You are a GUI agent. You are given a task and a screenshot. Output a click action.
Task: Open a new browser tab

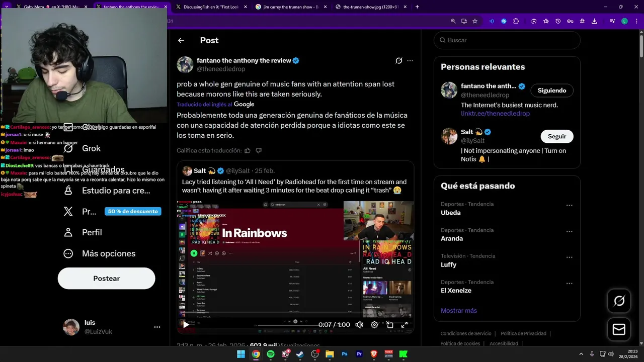(417, 7)
